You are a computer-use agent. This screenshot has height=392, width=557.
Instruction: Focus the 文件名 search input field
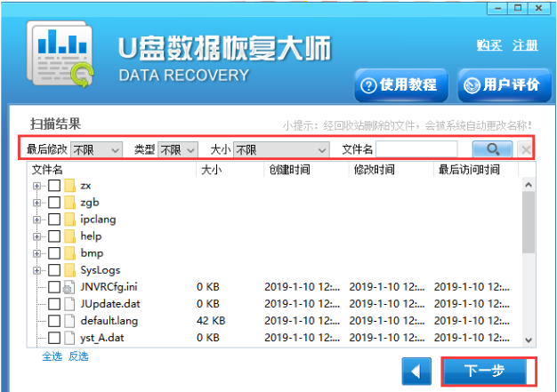[416, 149]
